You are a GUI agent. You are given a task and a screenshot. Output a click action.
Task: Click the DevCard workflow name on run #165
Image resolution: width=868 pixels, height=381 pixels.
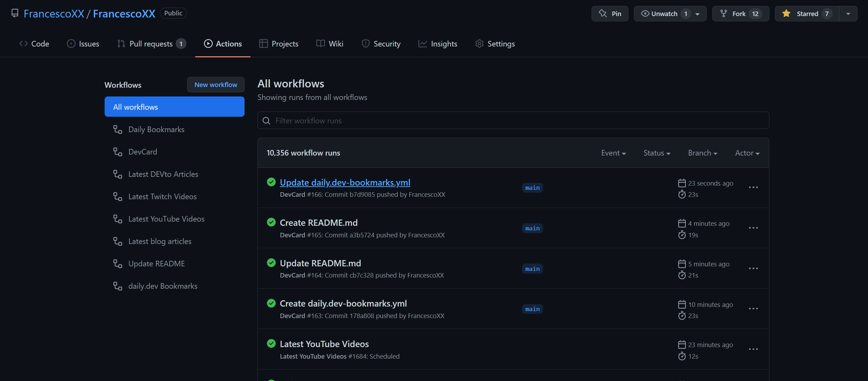pos(292,235)
